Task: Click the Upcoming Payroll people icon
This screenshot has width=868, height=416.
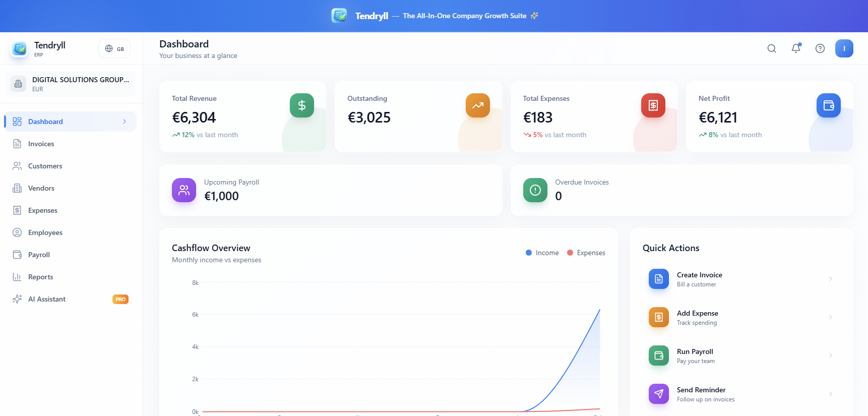Action: point(184,190)
